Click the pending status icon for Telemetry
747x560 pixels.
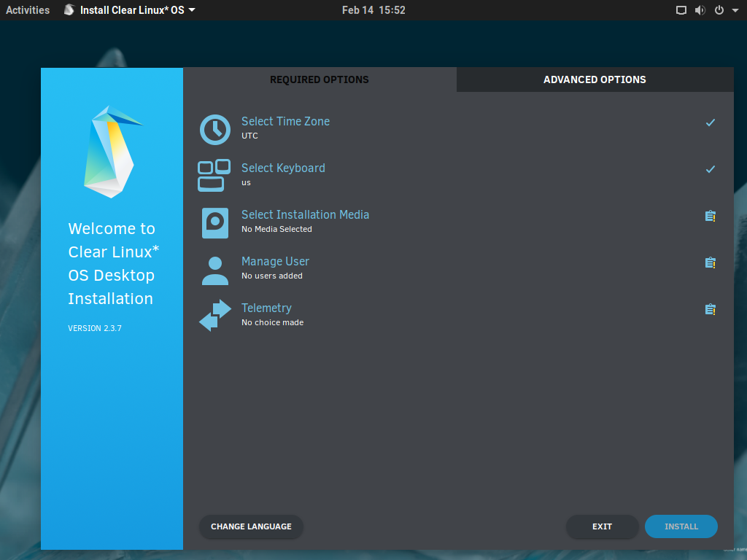(x=710, y=309)
